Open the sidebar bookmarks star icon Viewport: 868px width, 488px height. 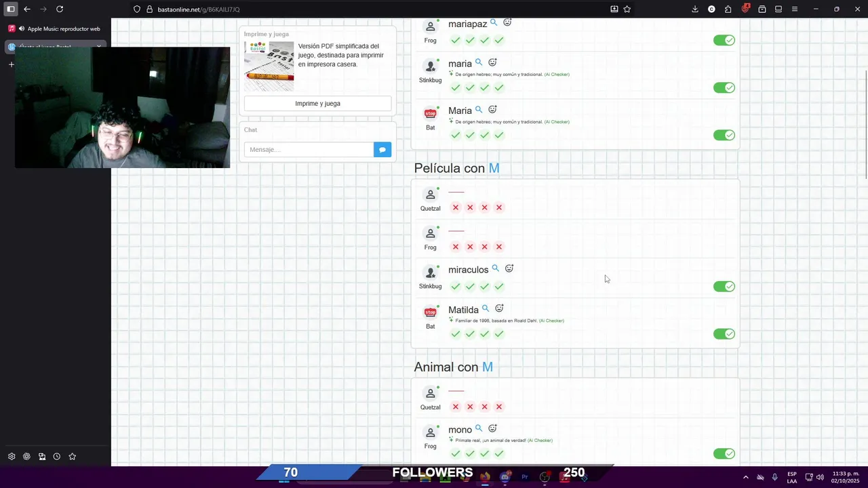[73, 457]
